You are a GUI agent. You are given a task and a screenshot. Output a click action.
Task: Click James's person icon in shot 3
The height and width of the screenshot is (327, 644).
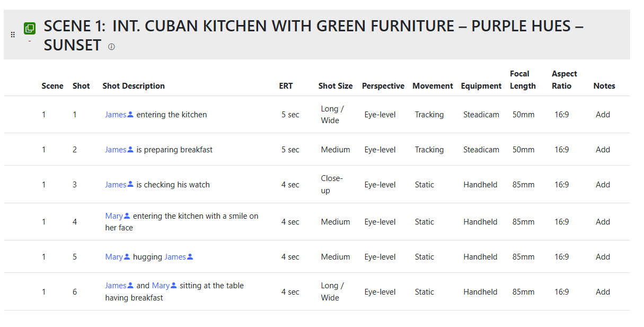tap(130, 185)
